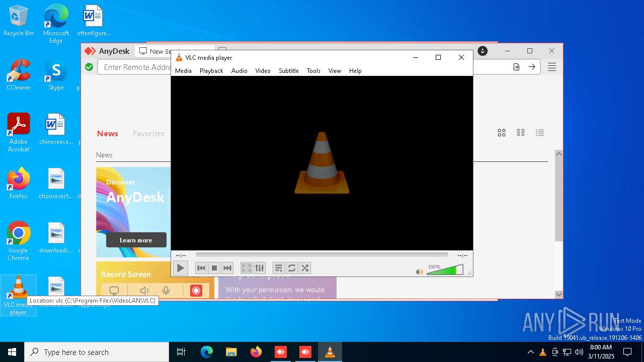This screenshot has width=644, height=362.
Task: Start playback with VLC Play button
Action: [x=180, y=268]
